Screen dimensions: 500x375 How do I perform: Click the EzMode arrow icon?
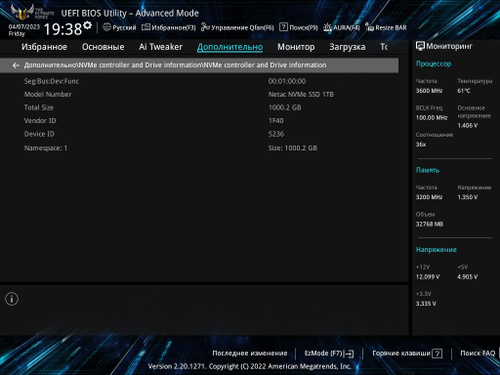349,353
